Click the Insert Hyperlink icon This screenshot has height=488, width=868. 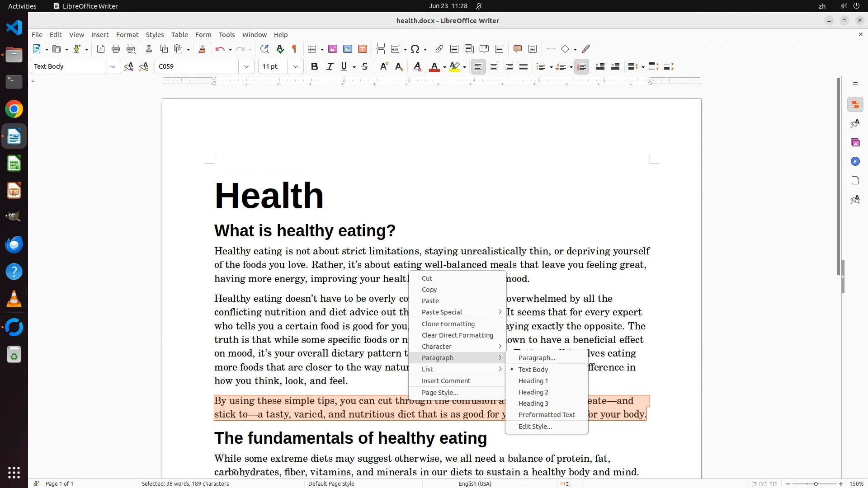439,49
